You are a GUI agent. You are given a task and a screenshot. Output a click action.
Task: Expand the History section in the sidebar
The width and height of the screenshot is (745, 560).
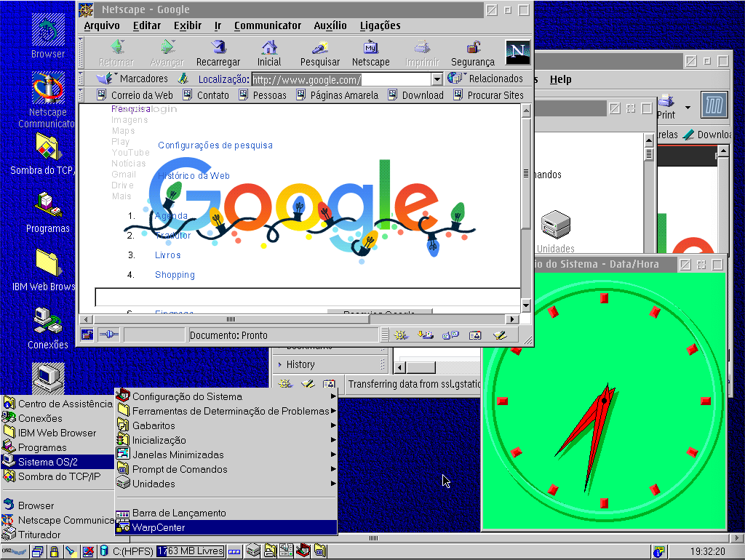[x=300, y=364]
